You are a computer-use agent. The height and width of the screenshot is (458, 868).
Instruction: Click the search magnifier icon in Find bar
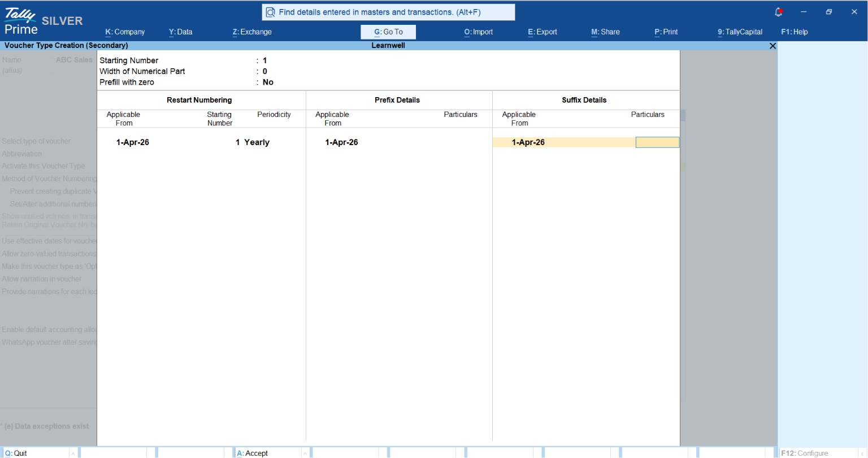(271, 12)
